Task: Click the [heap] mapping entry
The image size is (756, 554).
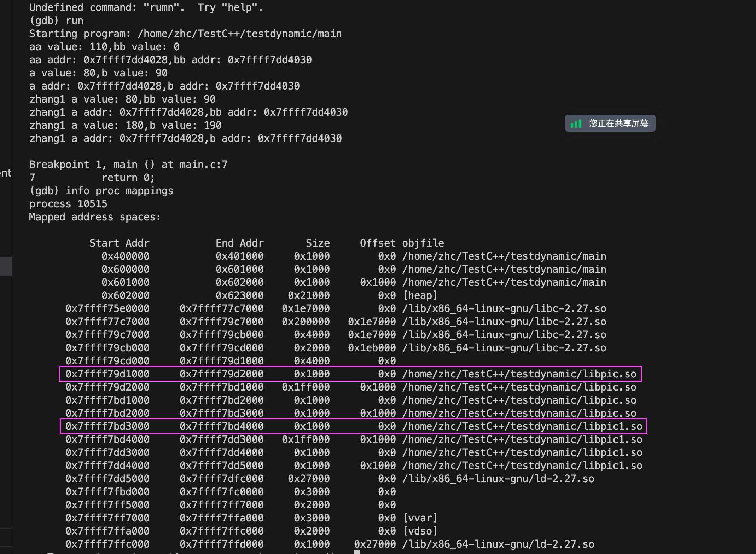Action: tap(420, 295)
